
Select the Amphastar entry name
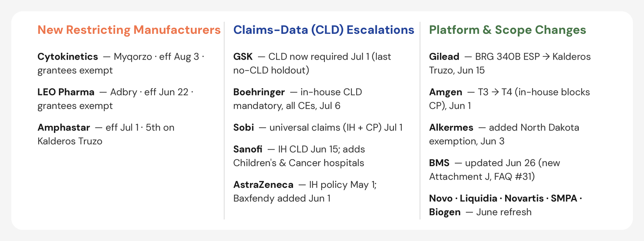pyautogui.click(x=64, y=128)
